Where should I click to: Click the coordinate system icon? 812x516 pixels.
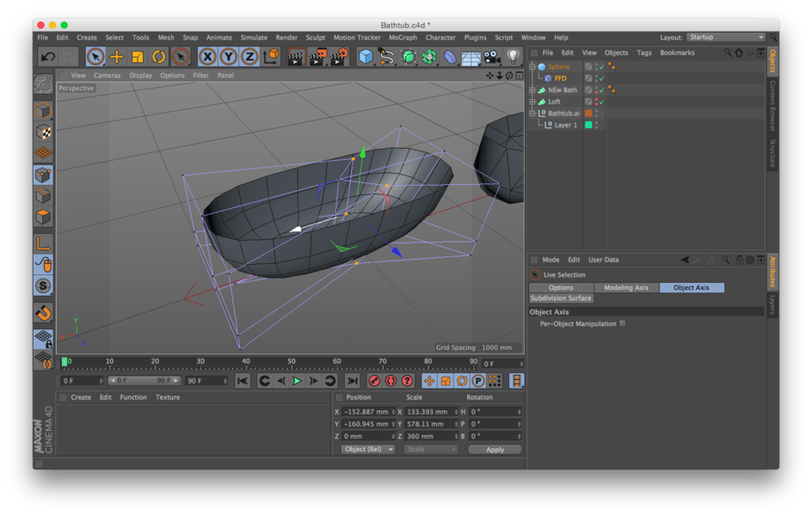pos(271,57)
